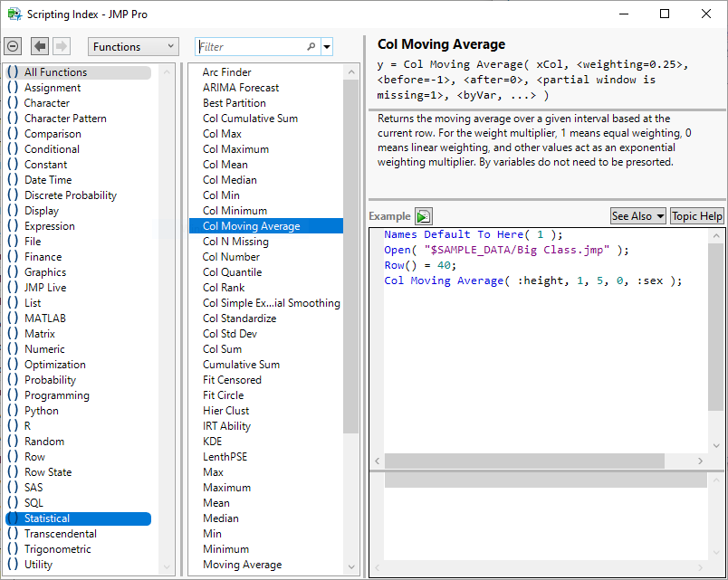Open the Functions dropdown
This screenshot has width=728, height=580.
[133, 46]
